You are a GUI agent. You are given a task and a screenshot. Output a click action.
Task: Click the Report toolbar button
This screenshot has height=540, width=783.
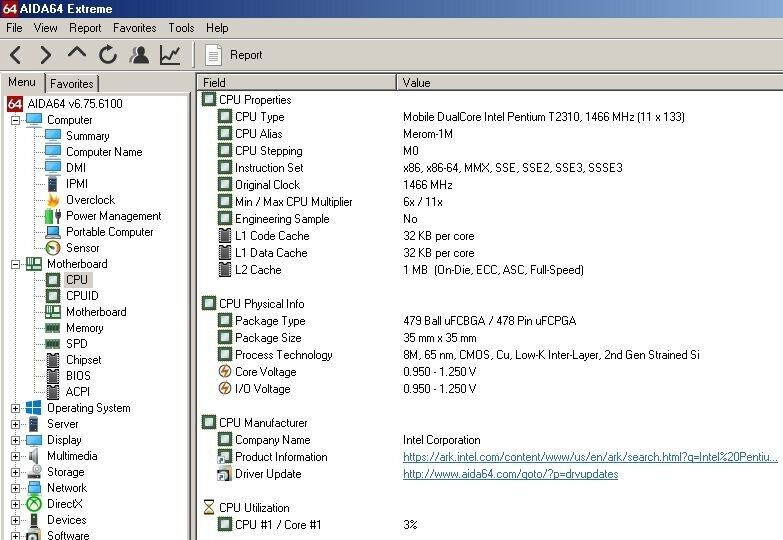[234, 55]
